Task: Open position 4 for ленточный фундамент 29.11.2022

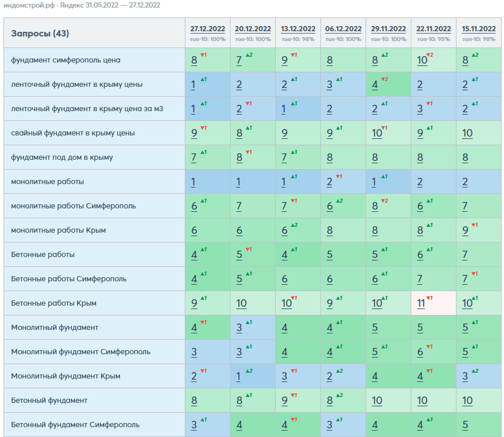Action: pos(375,85)
